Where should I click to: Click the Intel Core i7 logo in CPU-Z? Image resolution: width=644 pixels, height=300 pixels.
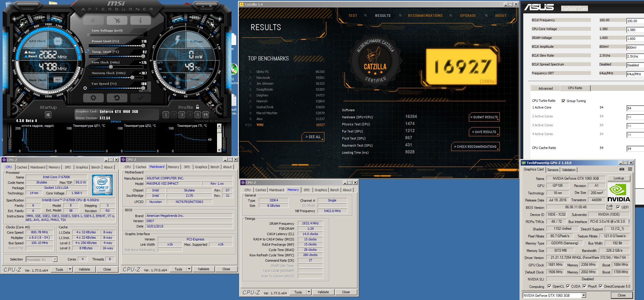(102, 185)
